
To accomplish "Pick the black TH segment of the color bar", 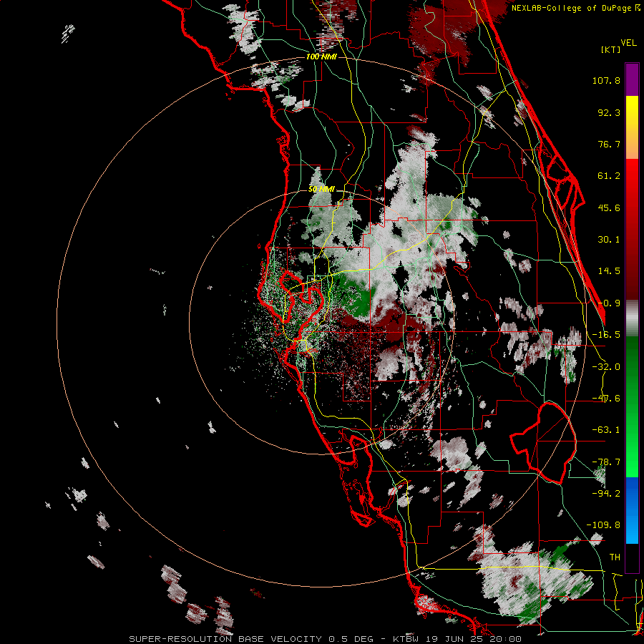I will click(632, 557).
